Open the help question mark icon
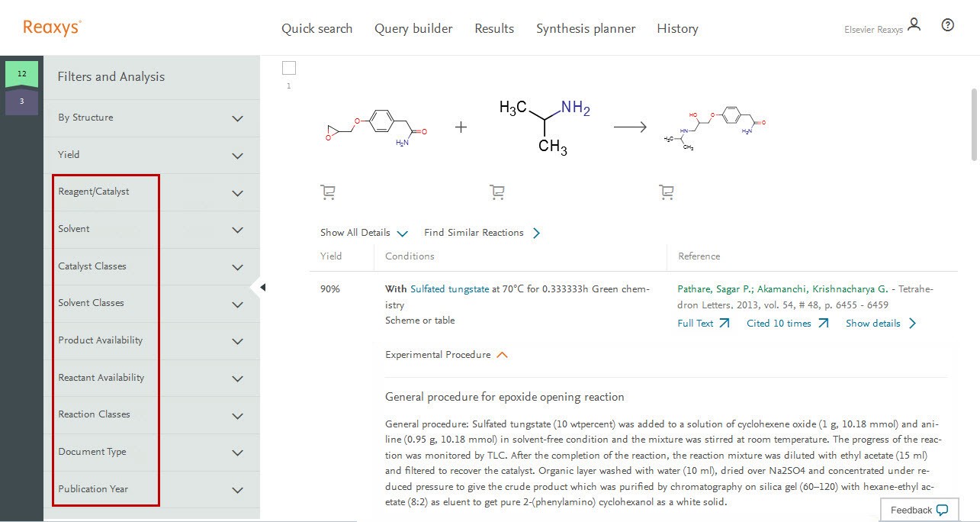980x522 pixels. tap(948, 24)
